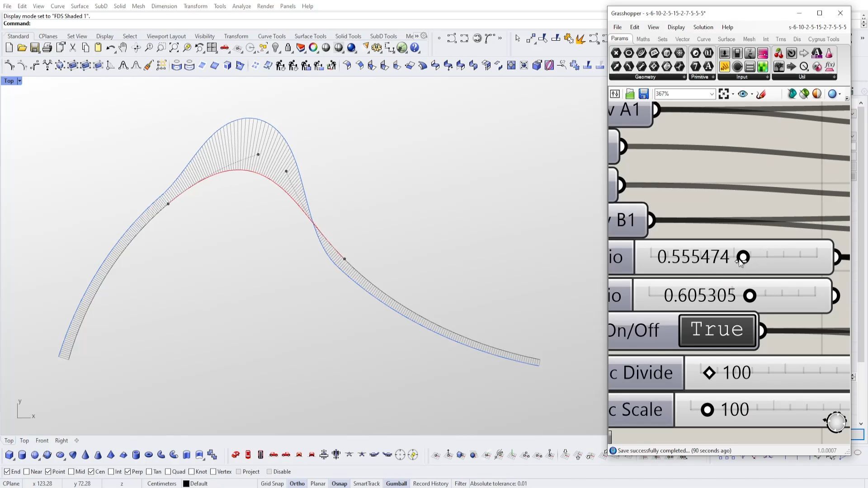Click the 0.555474 slider grip
868x488 pixels.
743,257
